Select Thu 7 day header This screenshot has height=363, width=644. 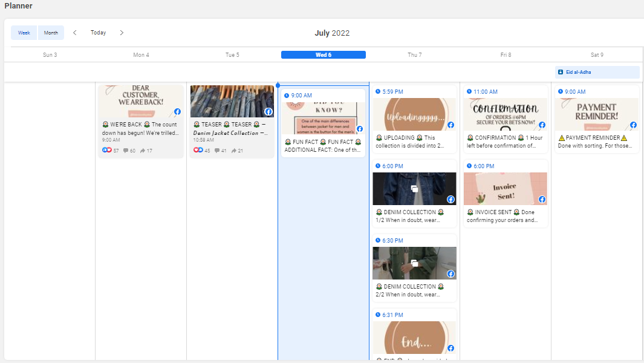[x=414, y=54]
